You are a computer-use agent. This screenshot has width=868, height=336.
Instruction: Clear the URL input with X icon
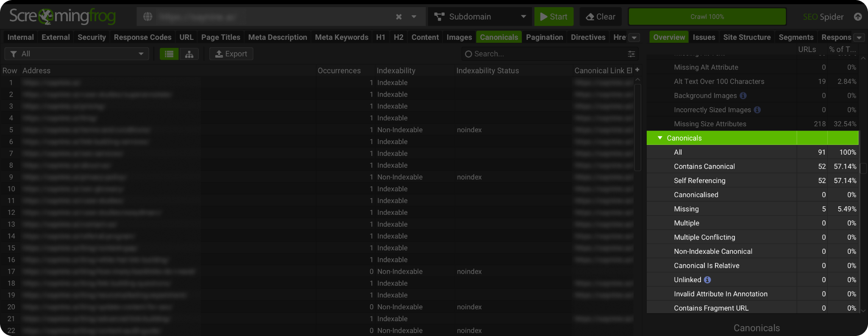point(399,17)
